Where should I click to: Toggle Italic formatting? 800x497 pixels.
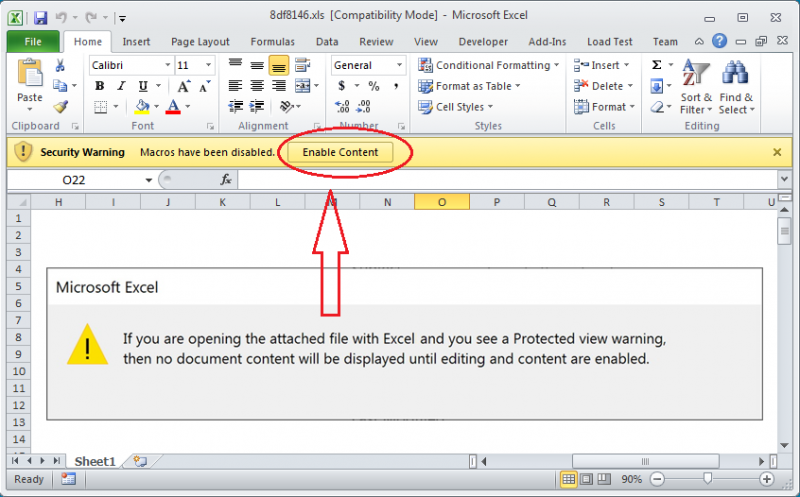tap(122, 86)
